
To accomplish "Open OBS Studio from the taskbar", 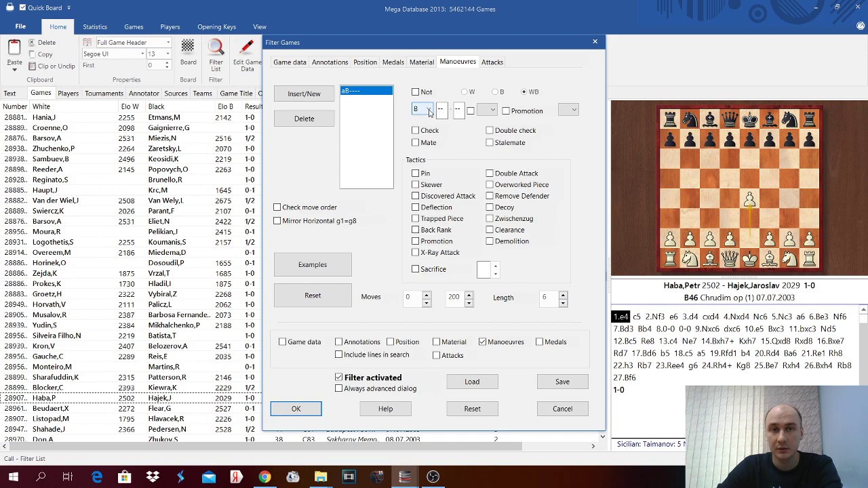I will [433, 477].
